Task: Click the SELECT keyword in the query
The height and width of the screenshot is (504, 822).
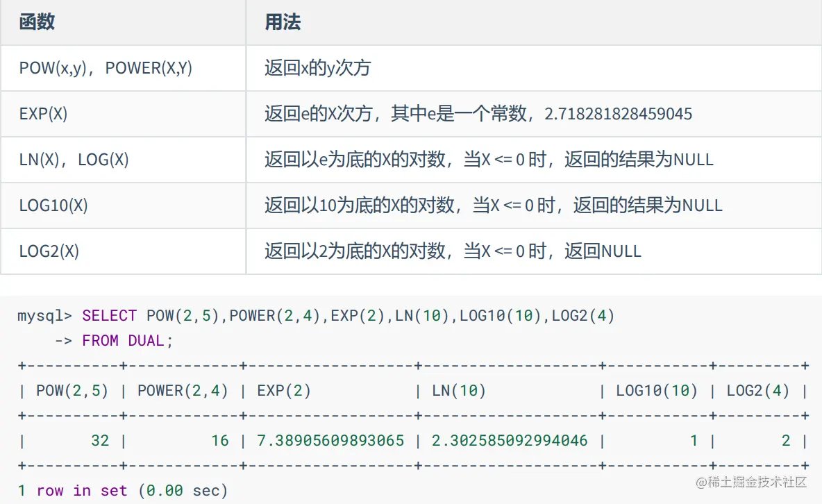Action: coord(109,316)
